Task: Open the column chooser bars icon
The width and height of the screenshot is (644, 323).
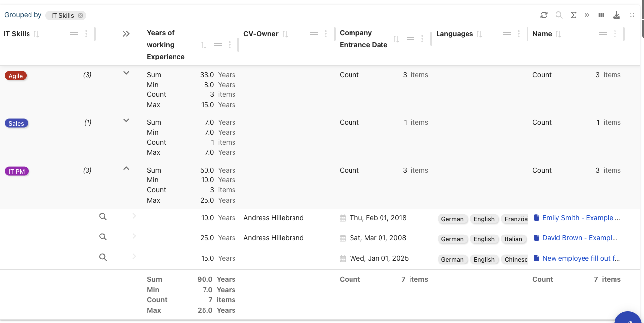Action: coord(601,15)
